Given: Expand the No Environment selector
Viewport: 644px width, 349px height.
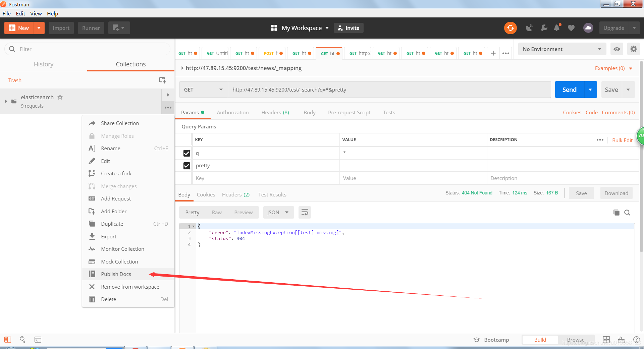Looking at the screenshot, I should [x=562, y=49].
